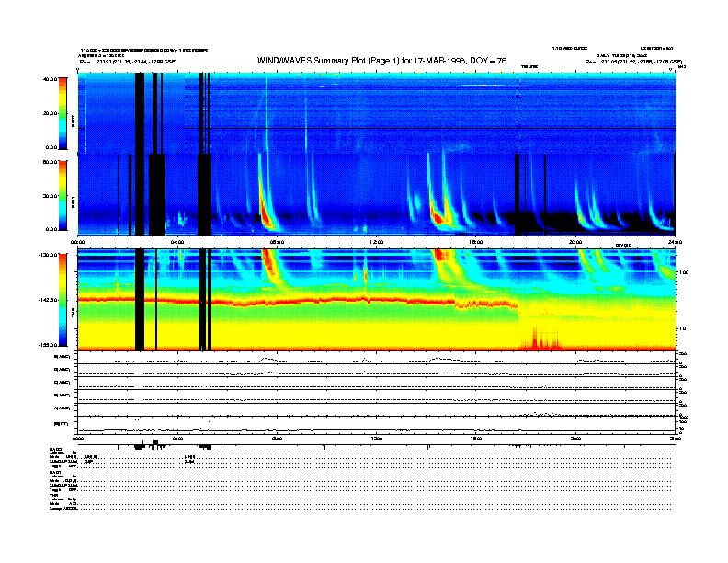Click the red spikes near 18:30 at TNR bottom

[540, 339]
